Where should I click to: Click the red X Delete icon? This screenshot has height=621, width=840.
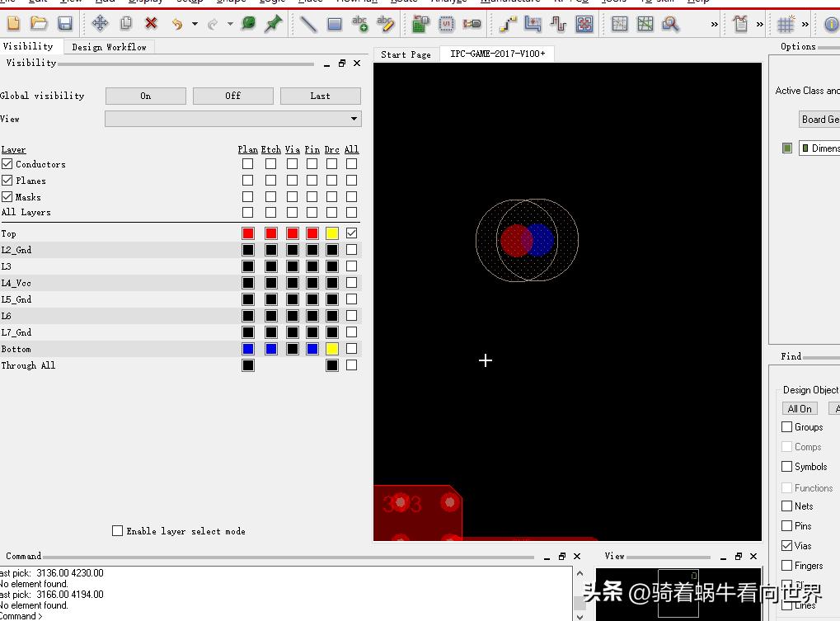(x=152, y=24)
